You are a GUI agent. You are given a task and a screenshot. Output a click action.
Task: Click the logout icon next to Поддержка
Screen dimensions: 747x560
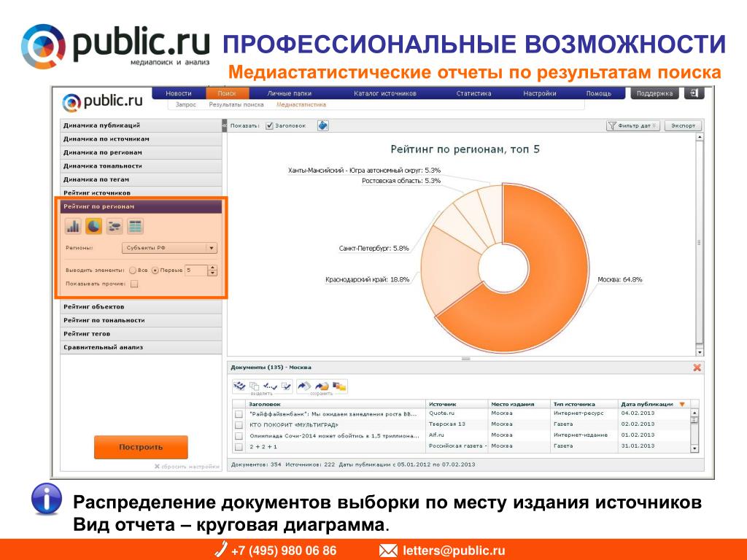point(694,93)
